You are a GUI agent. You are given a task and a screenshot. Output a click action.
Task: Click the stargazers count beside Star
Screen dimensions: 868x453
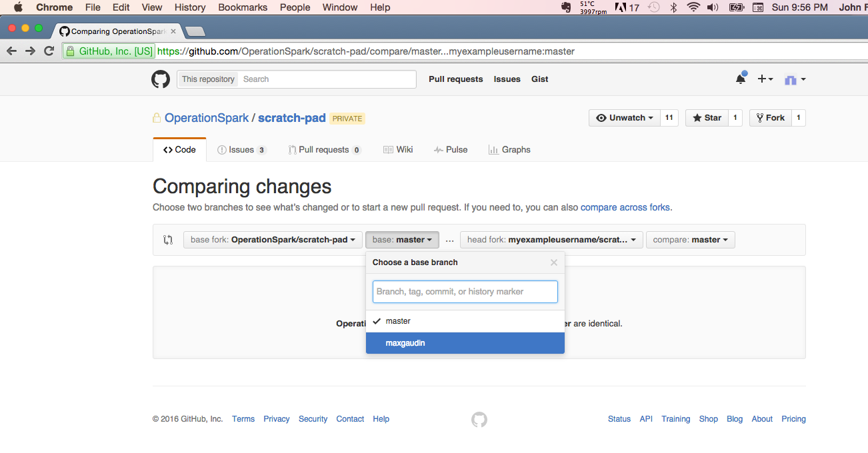pyautogui.click(x=735, y=118)
